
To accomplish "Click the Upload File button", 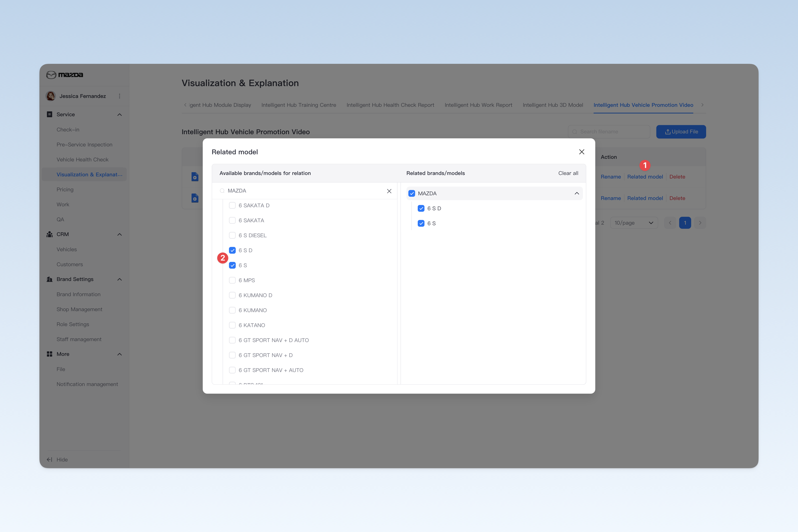I will 681,132.
